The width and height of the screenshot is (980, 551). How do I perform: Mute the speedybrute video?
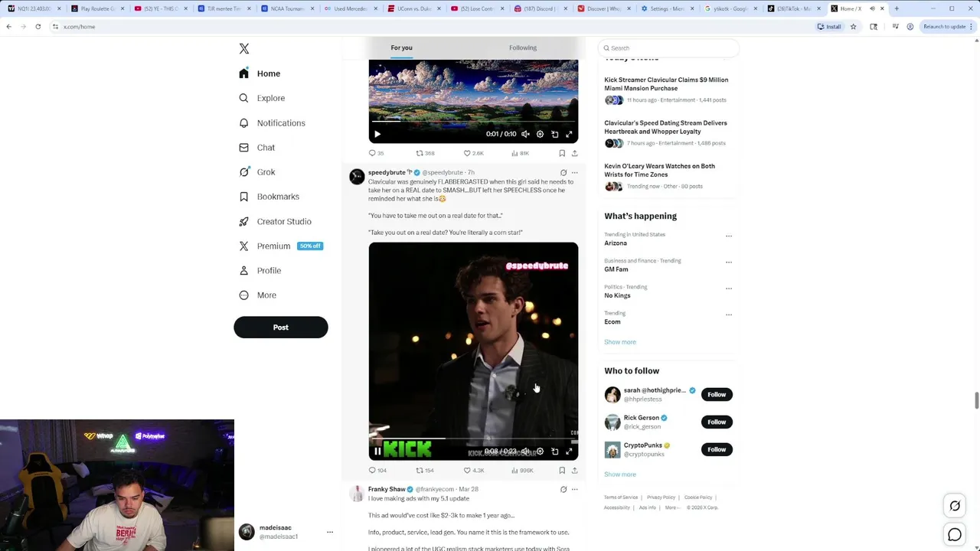(x=525, y=452)
